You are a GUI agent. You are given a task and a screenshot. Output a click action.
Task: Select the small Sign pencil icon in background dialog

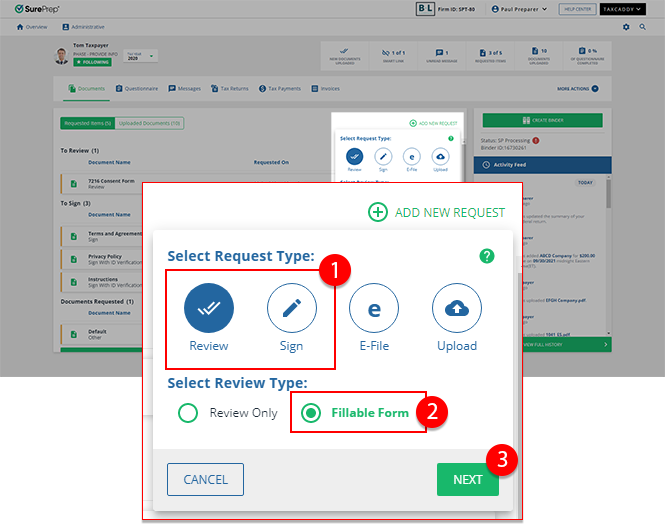point(383,157)
